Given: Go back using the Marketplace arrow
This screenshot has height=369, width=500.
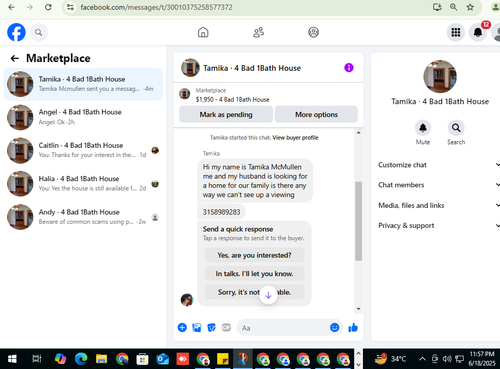Looking at the screenshot, I should (15, 58).
